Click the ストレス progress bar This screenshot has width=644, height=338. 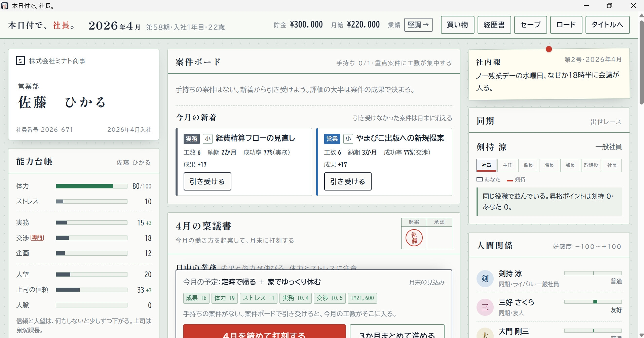pyautogui.click(x=91, y=202)
